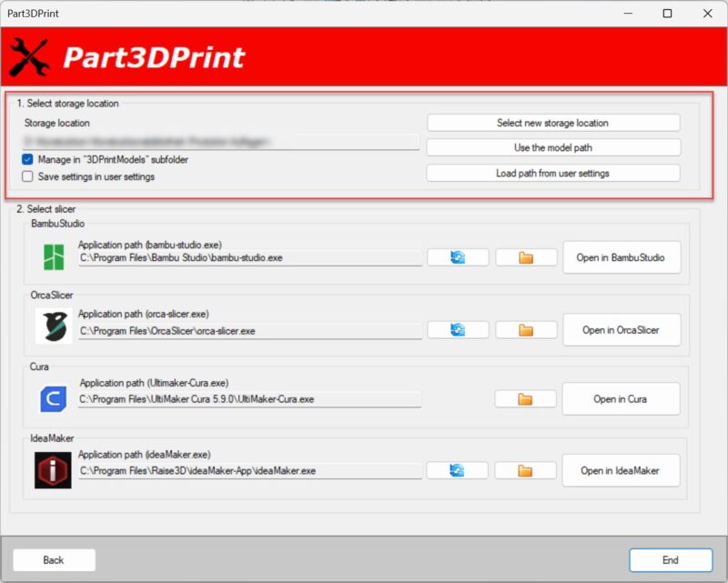Click 'Application path (orca-slicer.exe)' label
The height and width of the screenshot is (583, 728).
pyautogui.click(x=144, y=314)
